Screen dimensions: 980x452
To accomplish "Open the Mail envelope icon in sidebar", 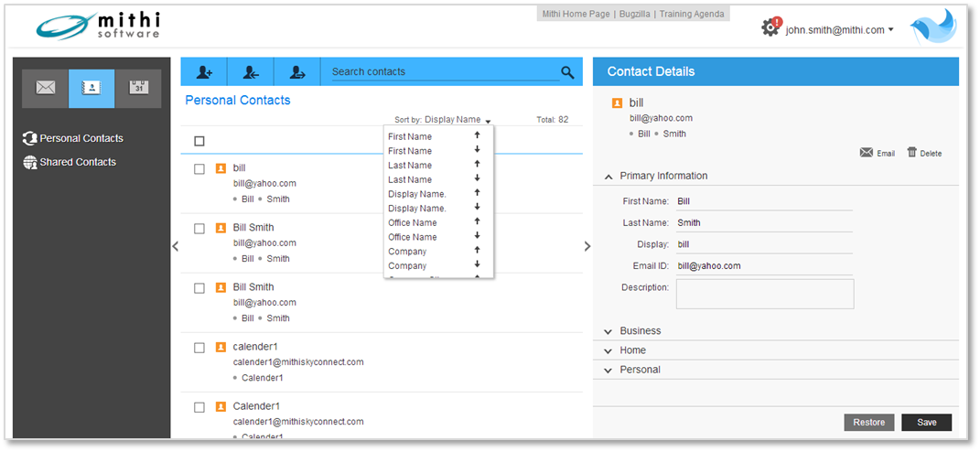I will [45, 88].
